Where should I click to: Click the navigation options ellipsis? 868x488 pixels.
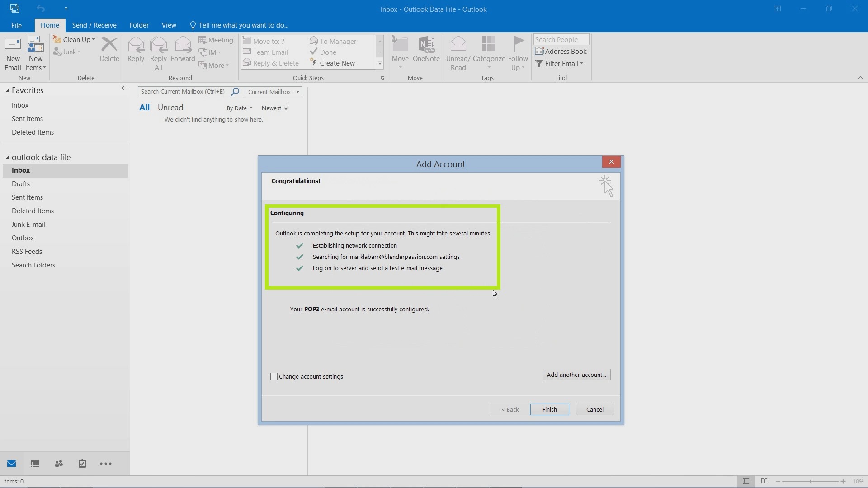coord(106,464)
